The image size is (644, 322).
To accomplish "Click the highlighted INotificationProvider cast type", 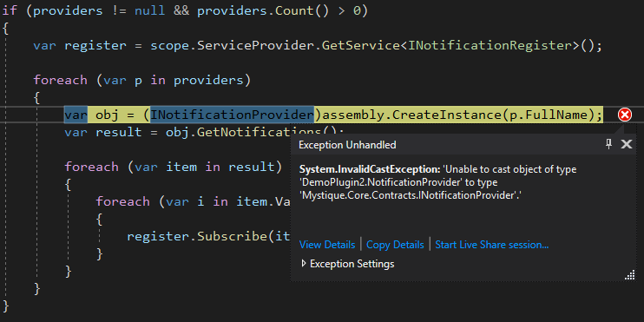I will pyautogui.click(x=232, y=115).
